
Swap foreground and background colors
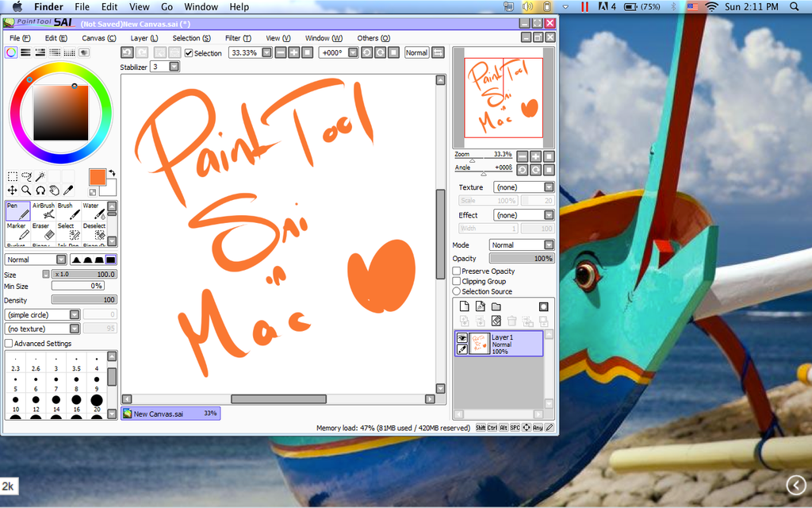[x=112, y=173]
